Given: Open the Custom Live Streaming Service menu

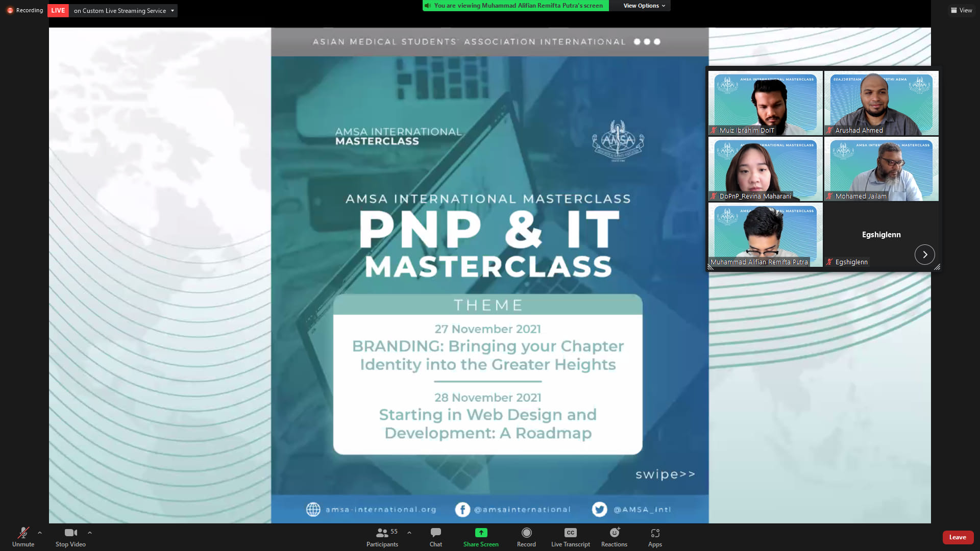Looking at the screenshot, I should (x=173, y=10).
